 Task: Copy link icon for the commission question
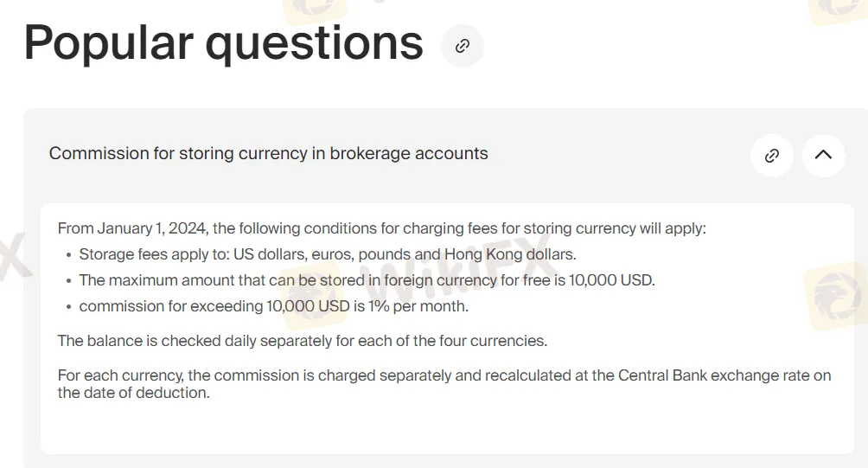click(x=772, y=156)
